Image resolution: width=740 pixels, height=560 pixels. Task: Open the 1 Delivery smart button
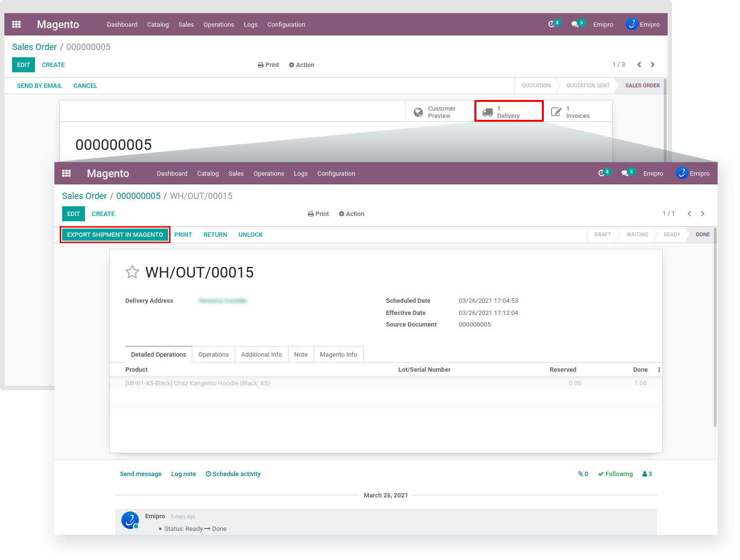(x=508, y=111)
